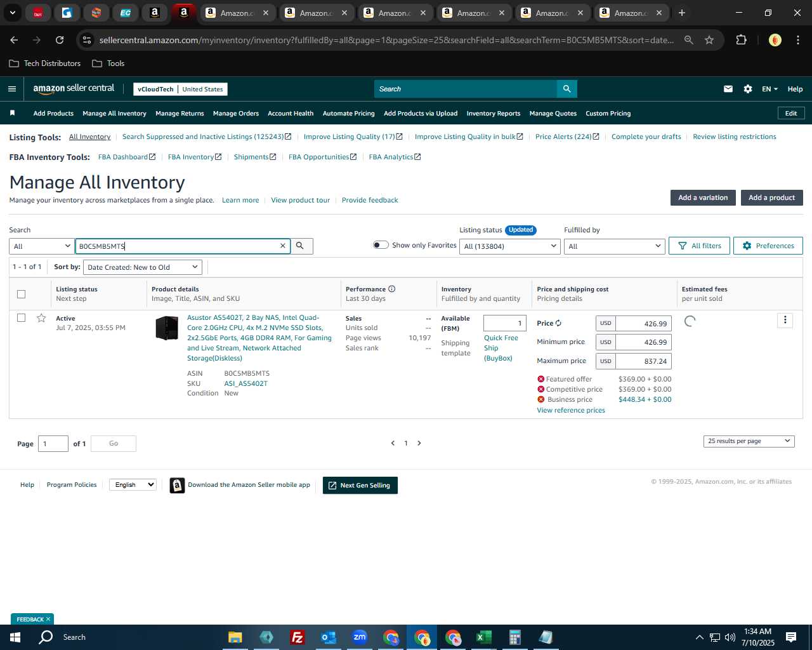The image size is (812, 650).
Task: Open Listing status All (133804) dropdown
Action: [x=510, y=246]
